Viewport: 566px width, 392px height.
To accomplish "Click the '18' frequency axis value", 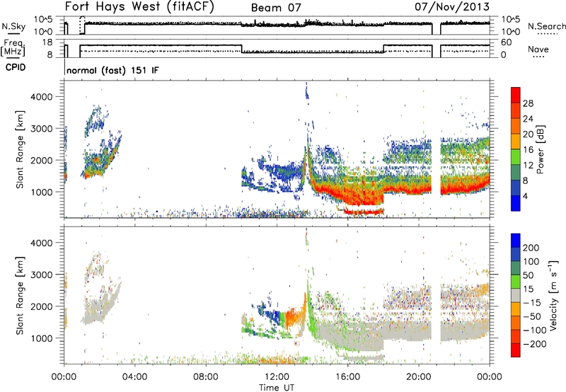I will click(x=47, y=42).
